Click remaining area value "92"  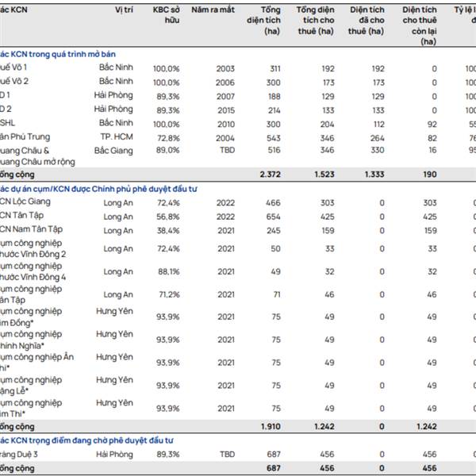(432, 125)
